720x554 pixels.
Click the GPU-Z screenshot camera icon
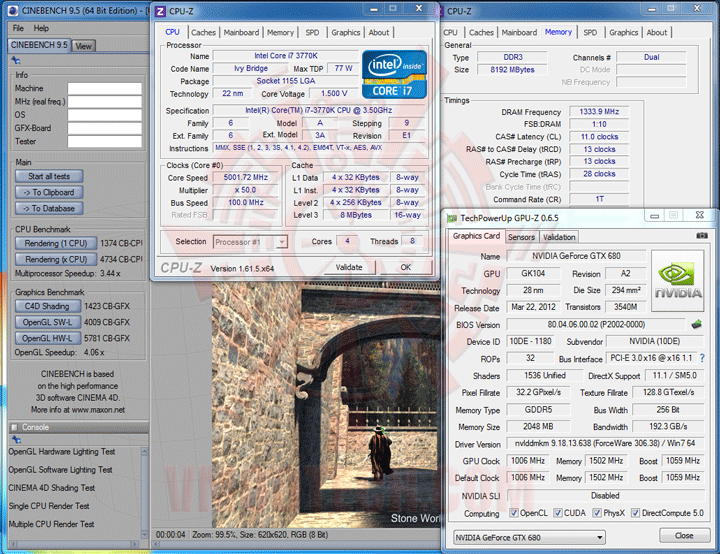tap(702, 235)
